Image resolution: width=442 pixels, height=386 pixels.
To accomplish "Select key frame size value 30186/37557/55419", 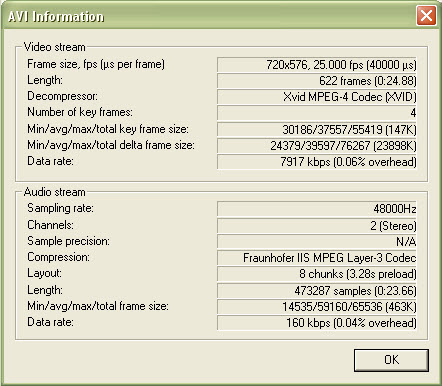I will pyautogui.click(x=317, y=129).
